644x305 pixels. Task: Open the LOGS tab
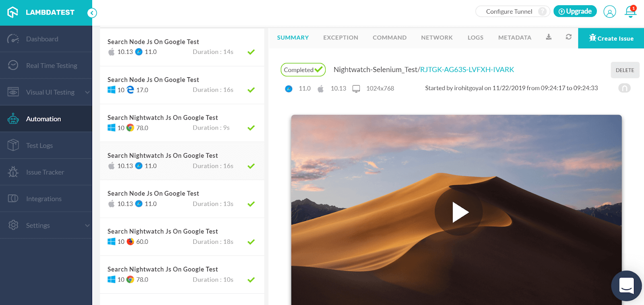[475, 37]
